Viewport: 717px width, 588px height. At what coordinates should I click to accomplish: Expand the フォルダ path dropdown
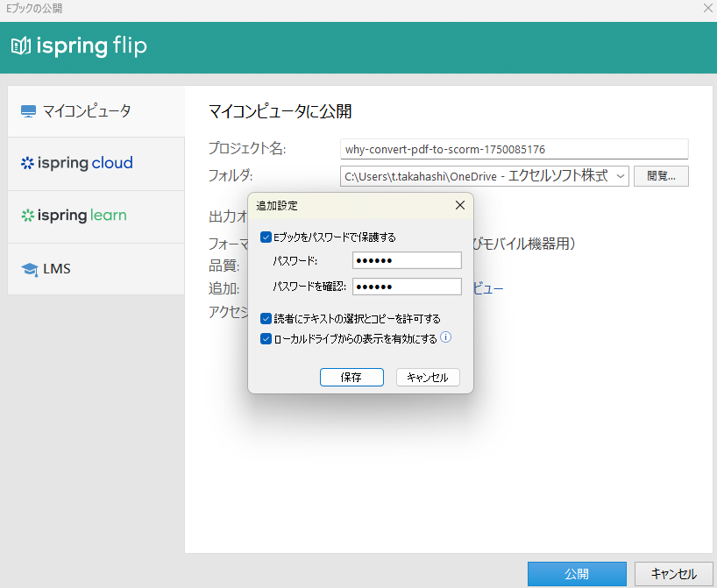coord(621,176)
